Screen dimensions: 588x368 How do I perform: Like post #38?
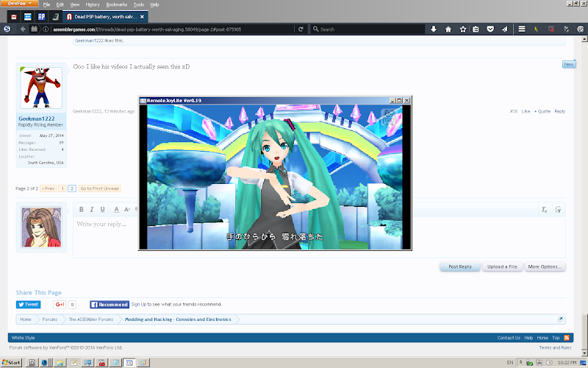[526, 112]
